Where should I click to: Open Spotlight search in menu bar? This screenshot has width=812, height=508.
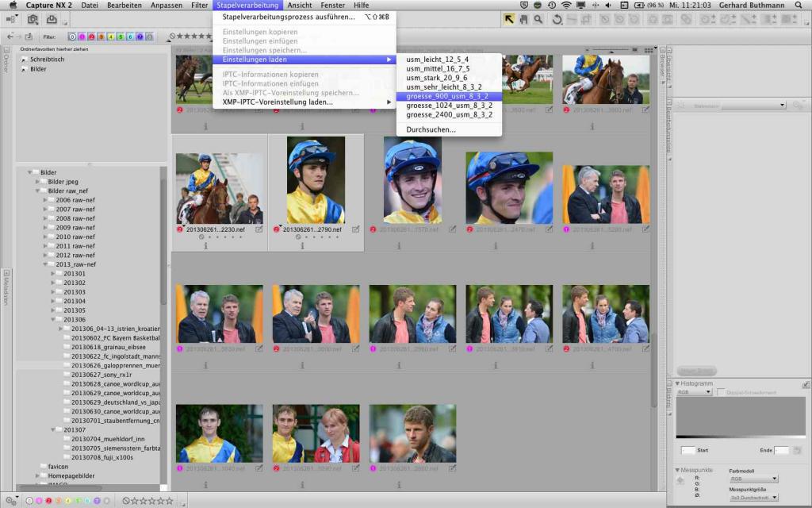pyautogui.click(x=799, y=6)
